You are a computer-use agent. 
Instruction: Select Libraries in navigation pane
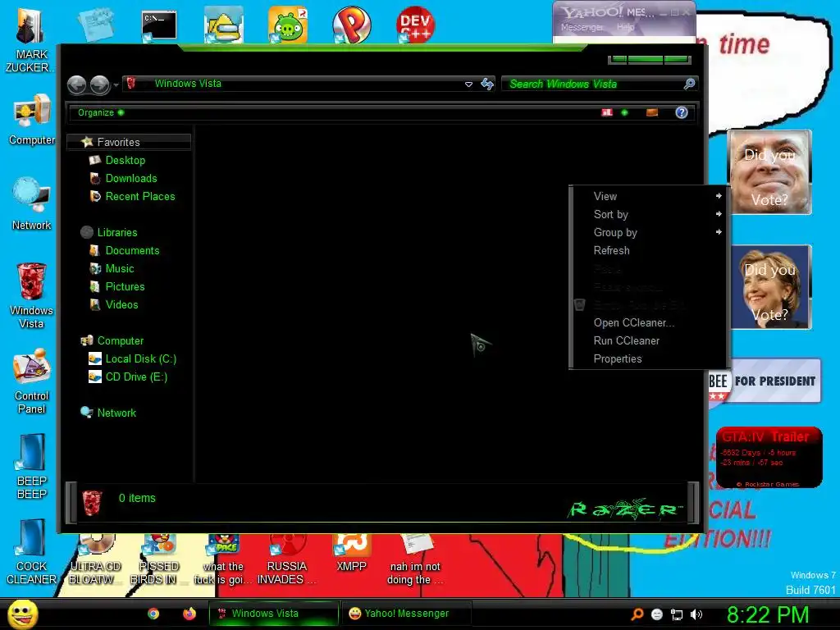coord(116,232)
